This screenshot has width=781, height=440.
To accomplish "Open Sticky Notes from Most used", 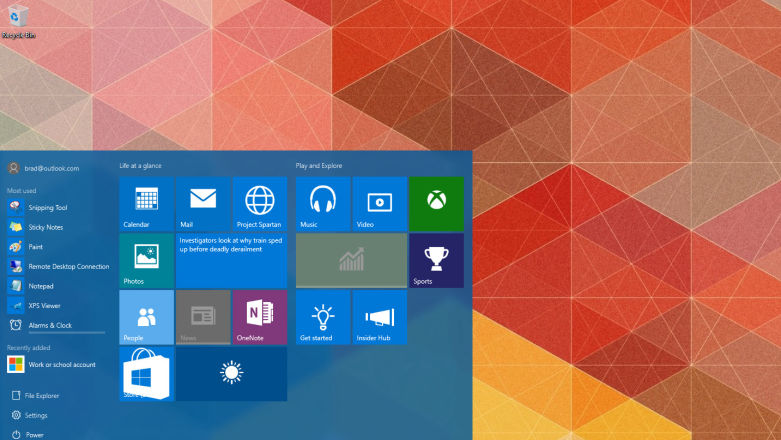I will [x=56, y=227].
